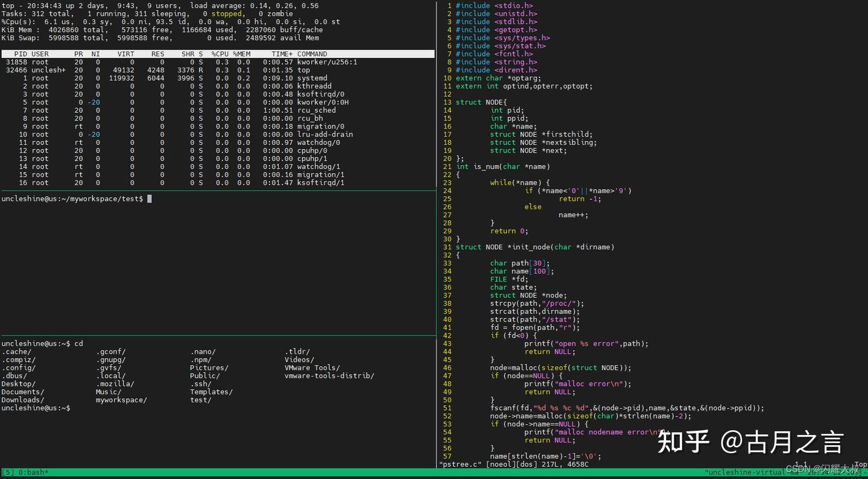Image resolution: width=868 pixels, height=479 pixels.
Task: Click the Downloads/ directory in the listing
Action: tap(23, 400)
